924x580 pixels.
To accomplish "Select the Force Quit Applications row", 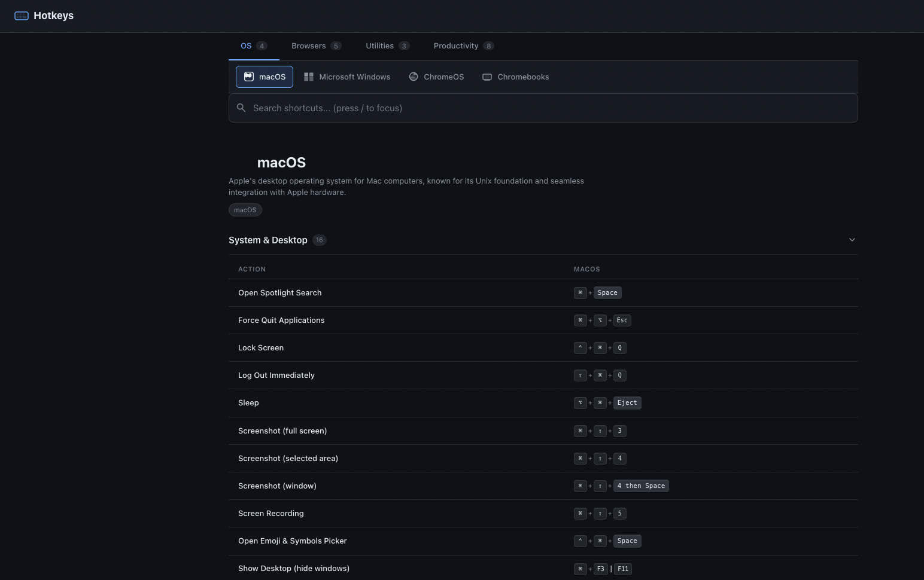I will point(543,320).
